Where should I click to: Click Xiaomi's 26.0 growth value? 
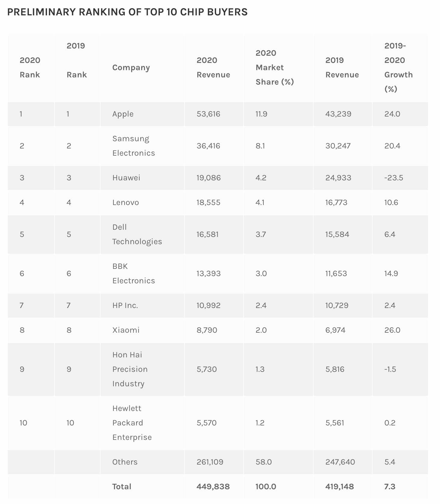pyautogui.click(x=392, y=330)
